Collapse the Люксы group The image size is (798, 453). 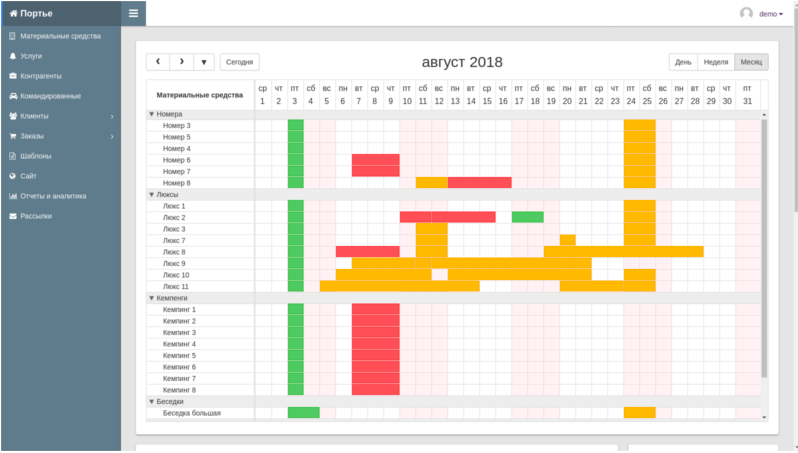click(151, 194)
